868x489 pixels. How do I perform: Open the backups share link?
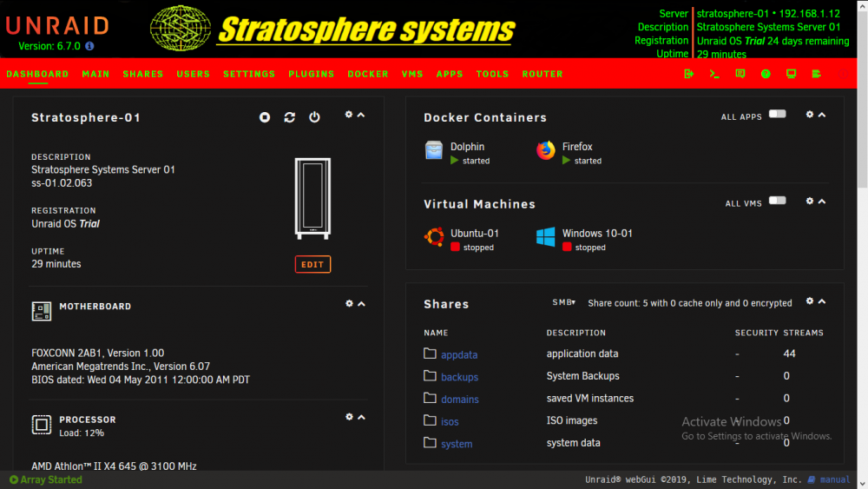click(459, 377)
